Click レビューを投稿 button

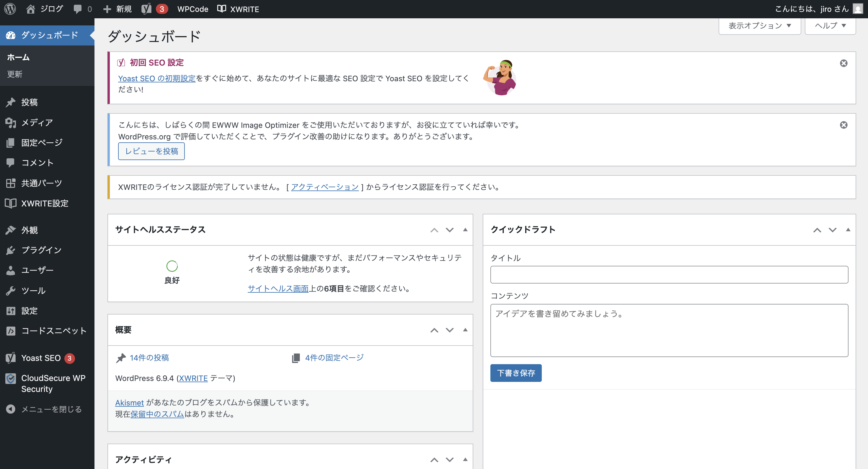tap(151, 151)
